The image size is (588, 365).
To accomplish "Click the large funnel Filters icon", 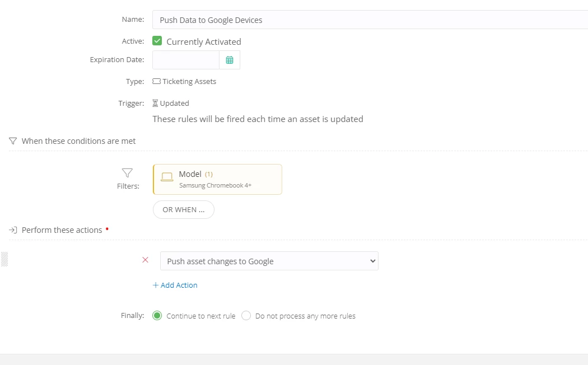I will tap(127, 173).
